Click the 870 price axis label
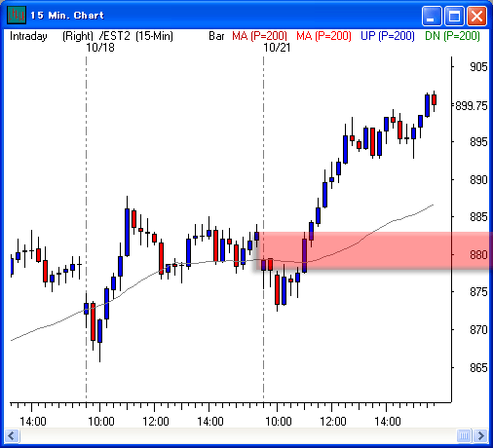The image size is (493, 448). [478, 330]
